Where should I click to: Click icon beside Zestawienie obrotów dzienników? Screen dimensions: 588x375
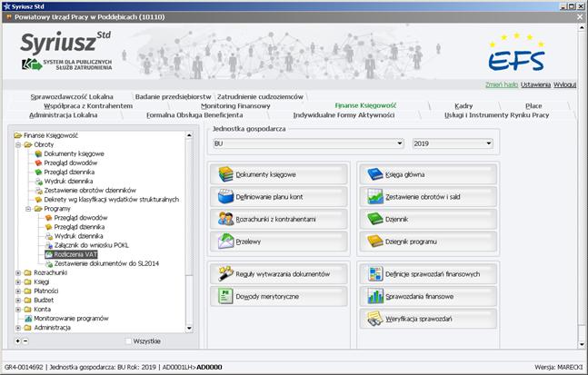click(x=39, y=191)
